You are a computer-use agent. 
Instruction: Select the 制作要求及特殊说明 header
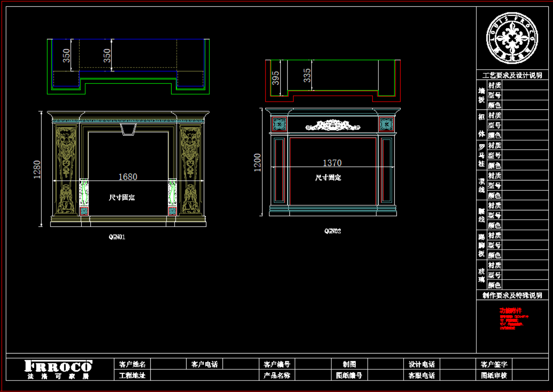click(512, 295)
